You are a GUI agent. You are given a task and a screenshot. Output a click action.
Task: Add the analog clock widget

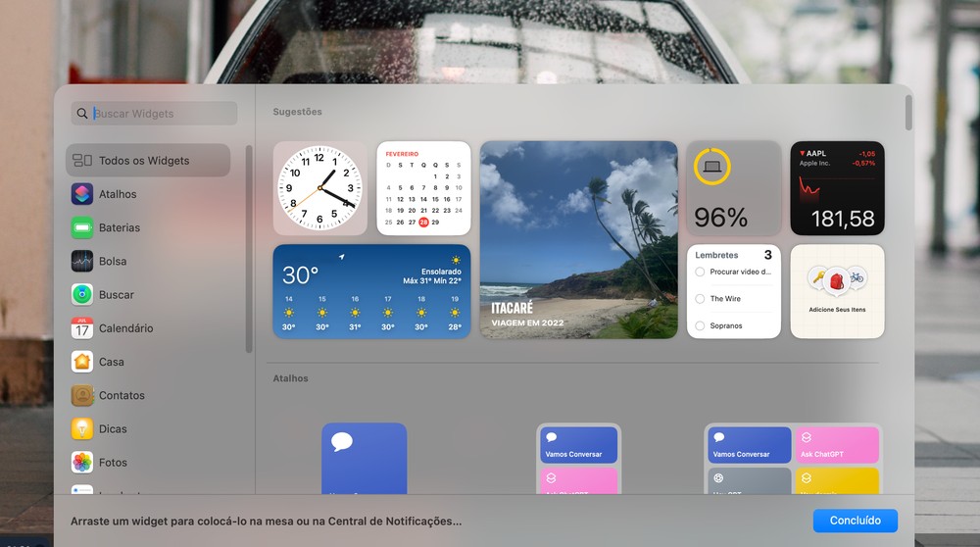[x=319, y=188]
